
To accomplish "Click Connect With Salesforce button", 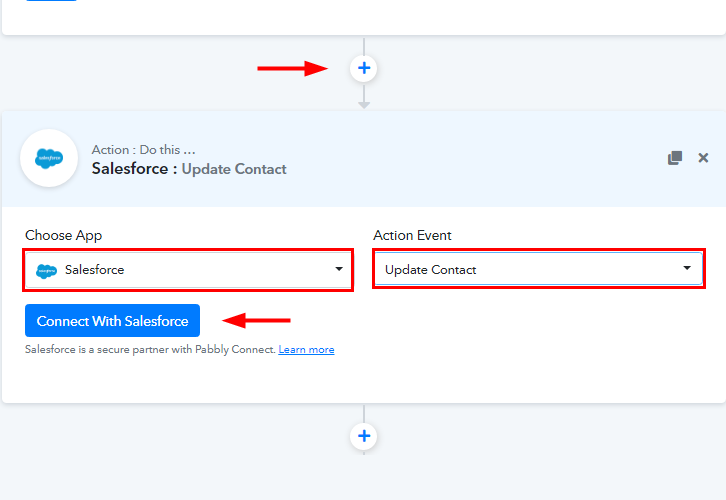I will pyautogui.click(x=113, y=320).
